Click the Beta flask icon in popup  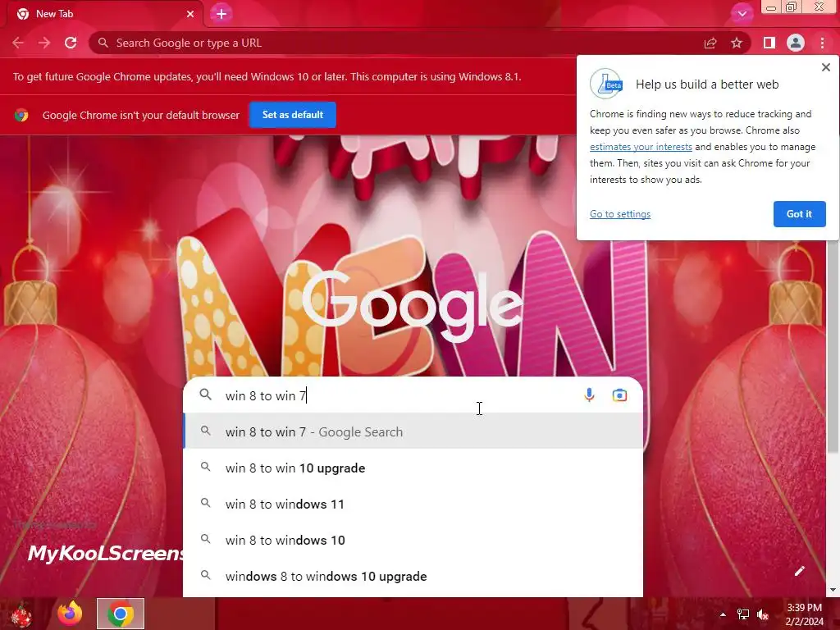pyautogui.click(x=607, y=84)
